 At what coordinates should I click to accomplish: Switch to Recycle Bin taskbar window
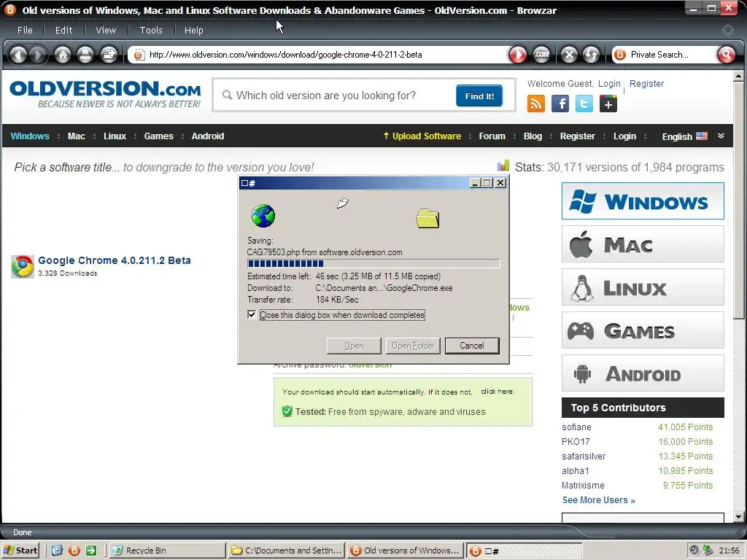pos(167,551)
